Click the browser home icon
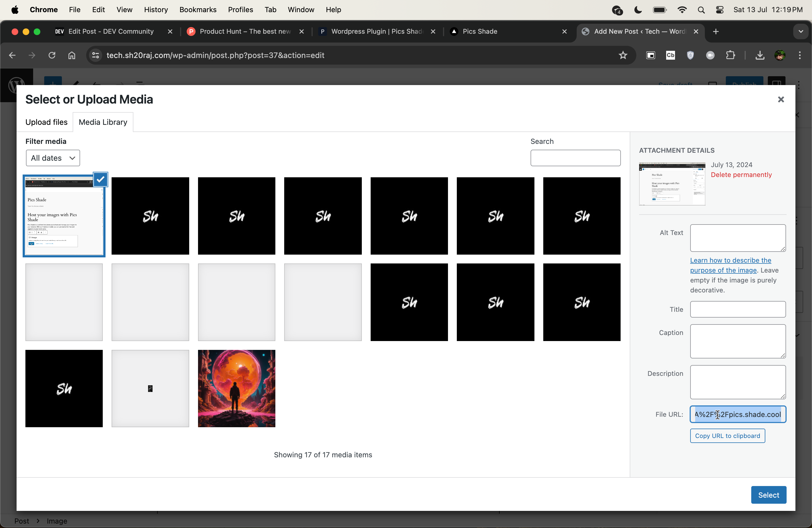Image resolution: width=812 pixels, height=528 pixels. click(72, 55)
